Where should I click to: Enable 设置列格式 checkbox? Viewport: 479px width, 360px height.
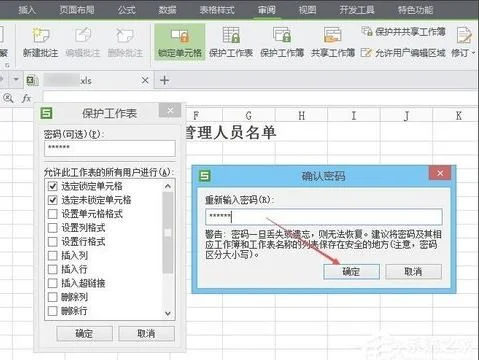[53, 228]
